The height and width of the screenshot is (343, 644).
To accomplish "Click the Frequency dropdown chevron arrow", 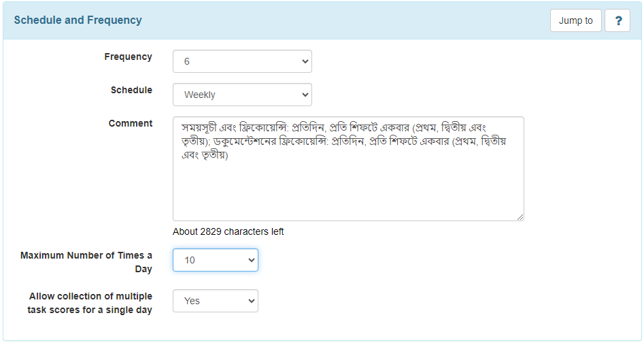I will tap(305, 61).
